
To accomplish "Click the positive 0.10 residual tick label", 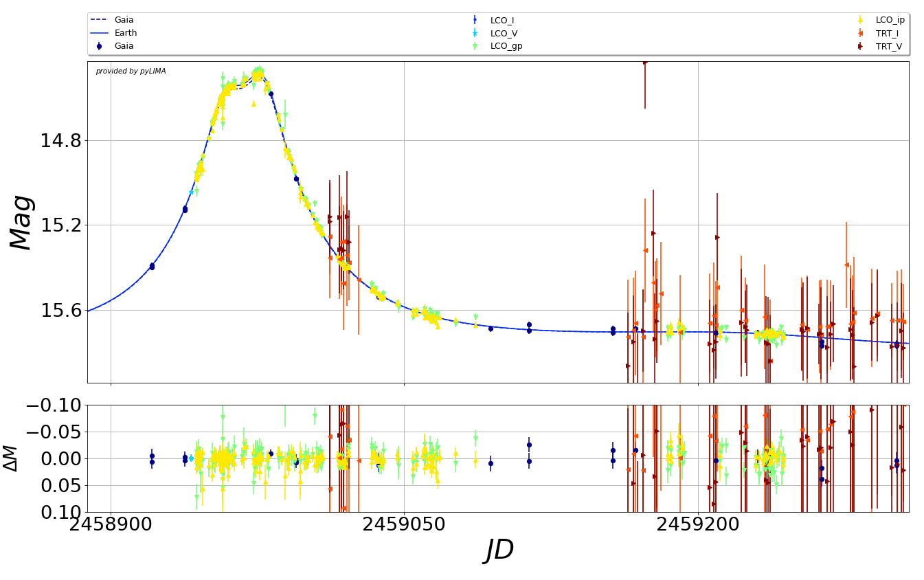I will tap(60, 512).
